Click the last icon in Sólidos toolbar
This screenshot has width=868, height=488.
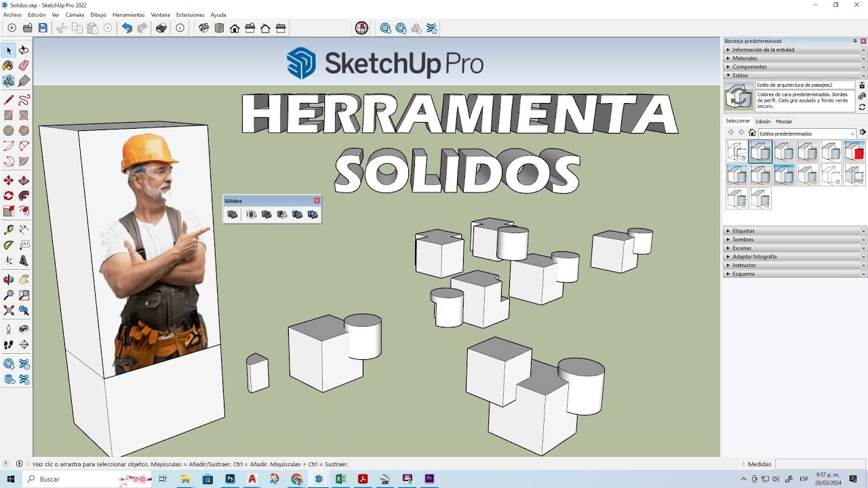tap(313, 214)
